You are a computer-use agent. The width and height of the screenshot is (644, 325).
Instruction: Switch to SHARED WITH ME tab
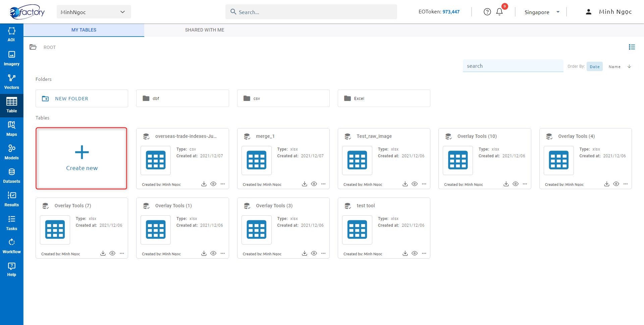click(205, 30)
